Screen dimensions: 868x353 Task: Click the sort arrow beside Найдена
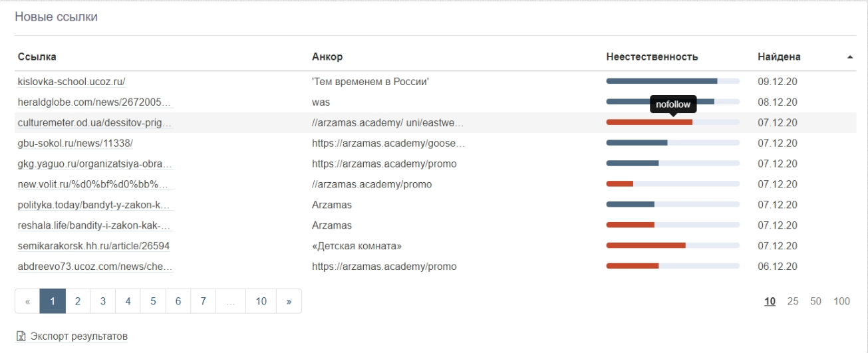[x=850, y=57]
